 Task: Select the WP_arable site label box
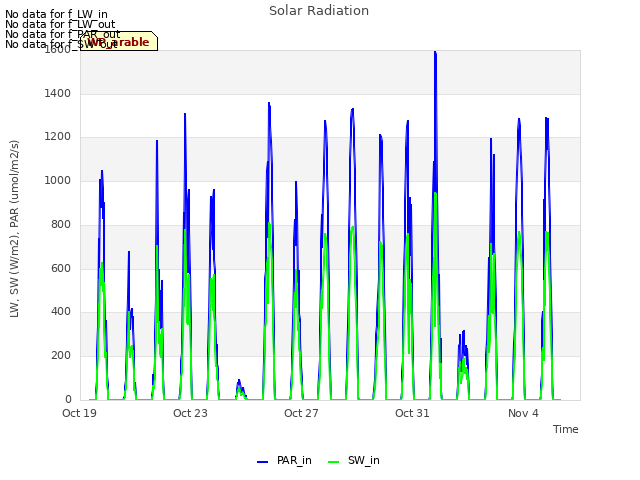(119, 41)
